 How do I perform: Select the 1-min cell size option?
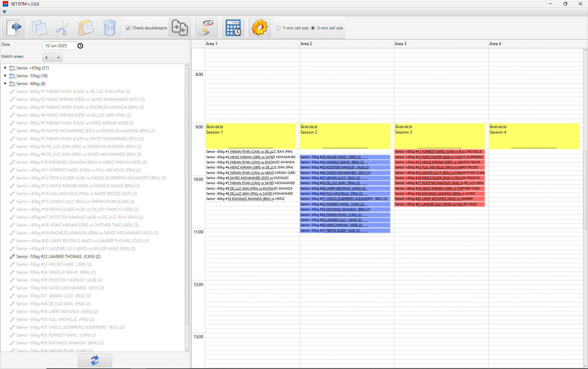[279, 28]
